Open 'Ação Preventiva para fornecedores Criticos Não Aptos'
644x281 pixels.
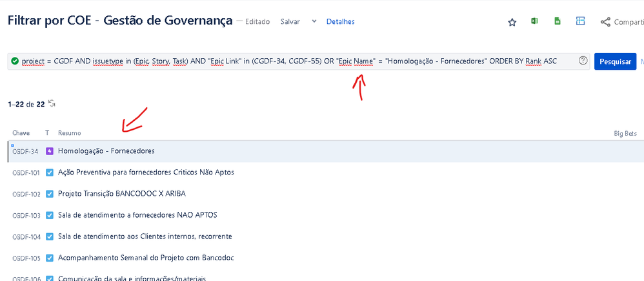(146, 172)
